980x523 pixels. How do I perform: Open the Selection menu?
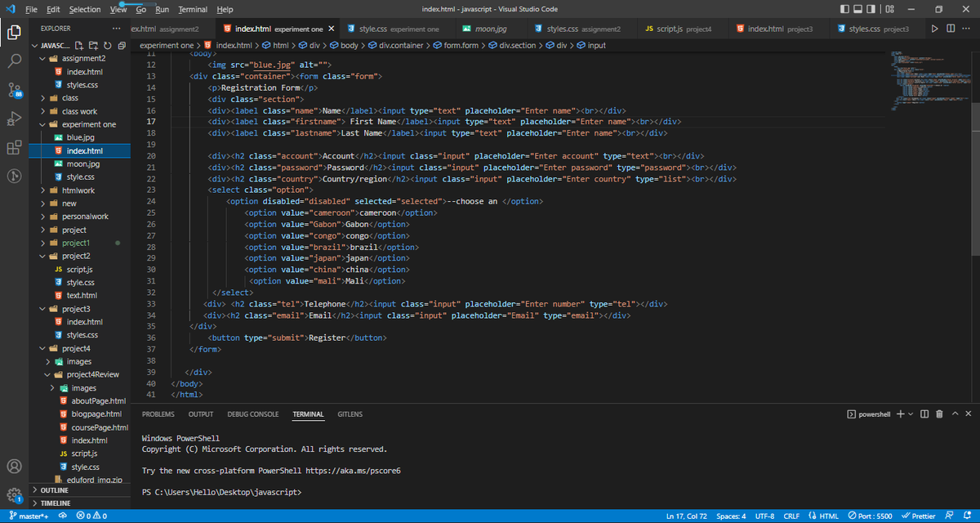pyautogui.click(x=85, y=9)
